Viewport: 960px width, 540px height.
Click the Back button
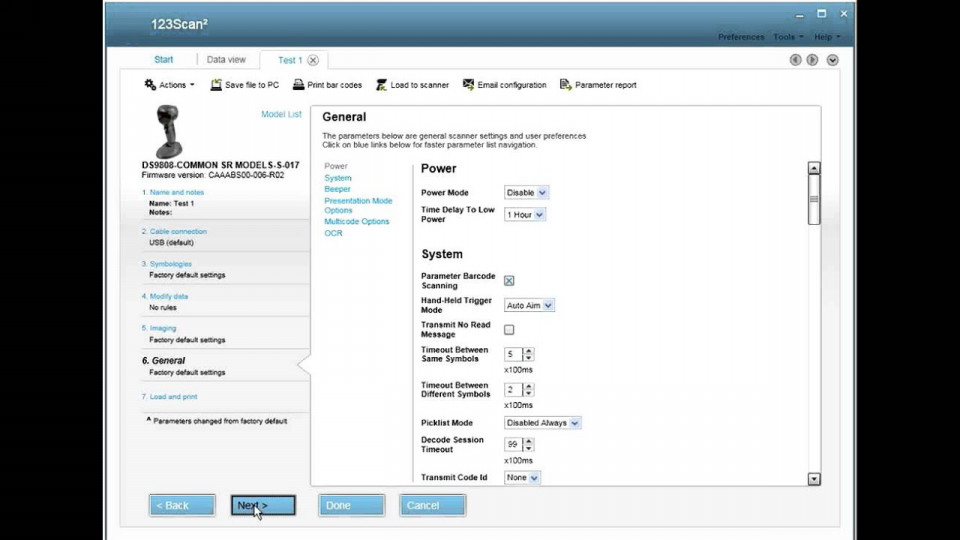tap(182, 505)
